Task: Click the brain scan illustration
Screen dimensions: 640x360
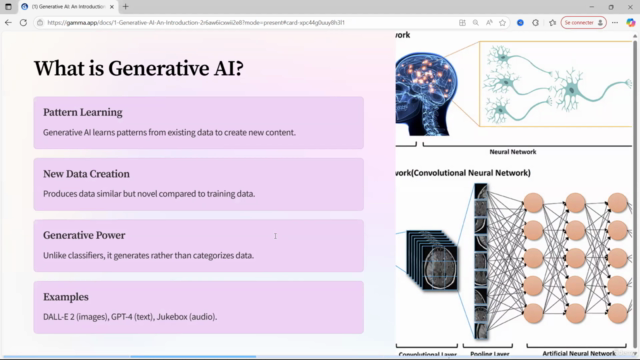Action: pos(427,93)
